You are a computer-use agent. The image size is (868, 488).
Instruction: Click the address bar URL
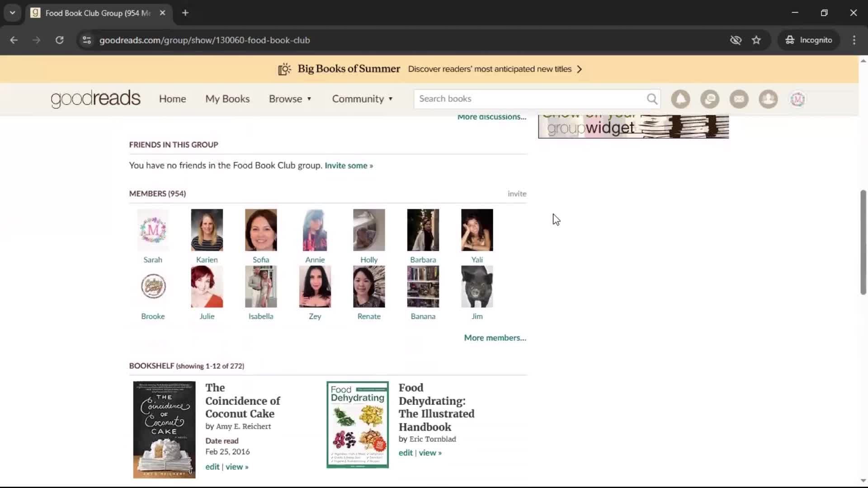coord(204,40)
